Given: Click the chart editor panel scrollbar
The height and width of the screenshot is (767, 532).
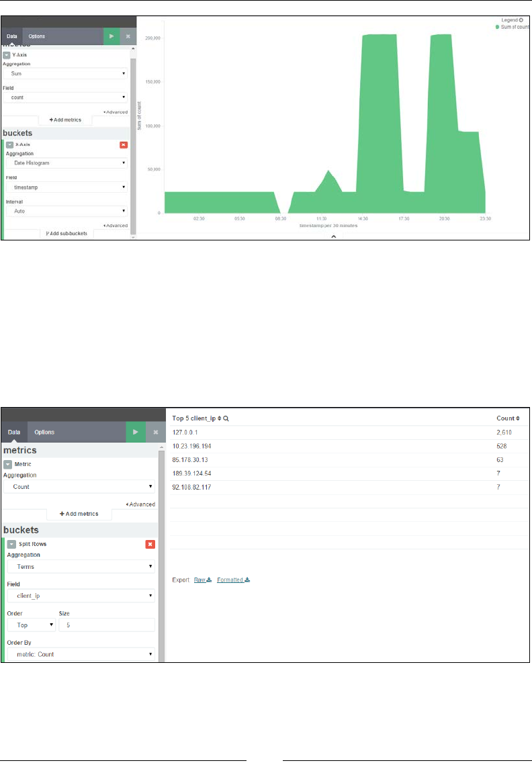Looking at the screenshot, I should pos(133,146).
